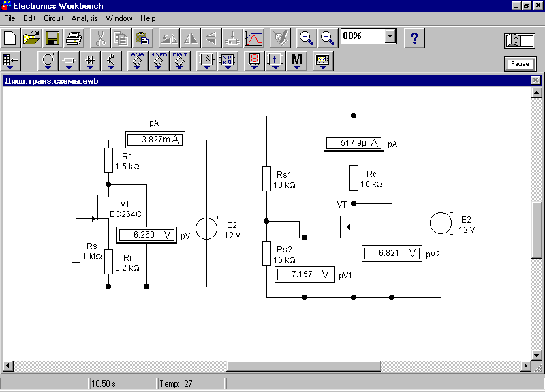The width and height of the screenshot is (545, 392).
Task: Open the Diodes parts bin
Action: point(90,61)
